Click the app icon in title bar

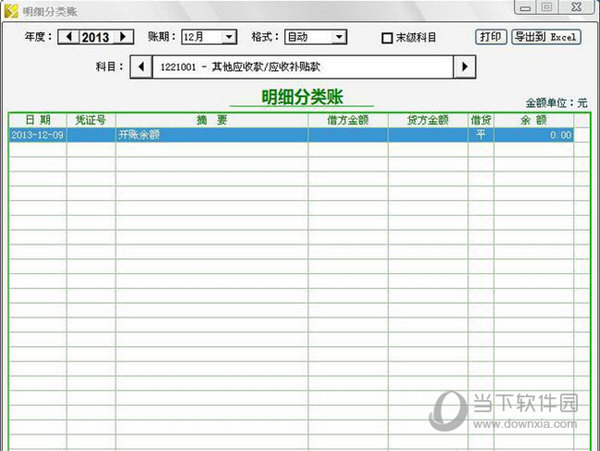click(11, 11)
